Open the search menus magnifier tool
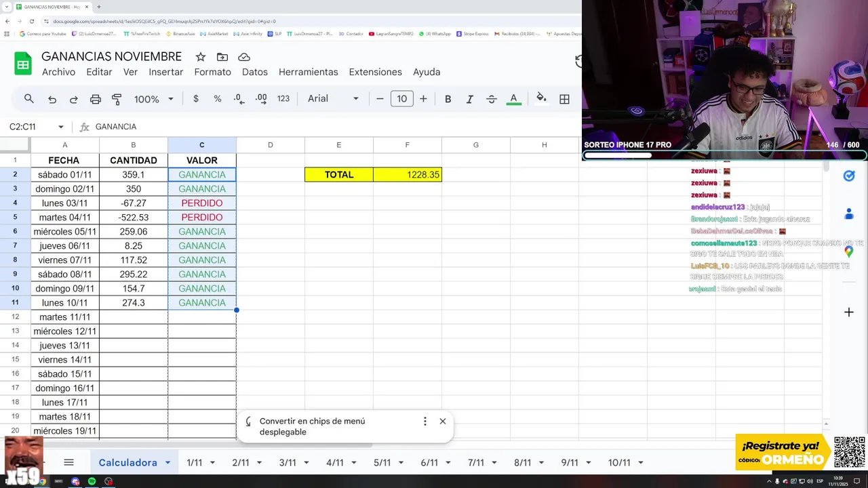 coord(28,99)
